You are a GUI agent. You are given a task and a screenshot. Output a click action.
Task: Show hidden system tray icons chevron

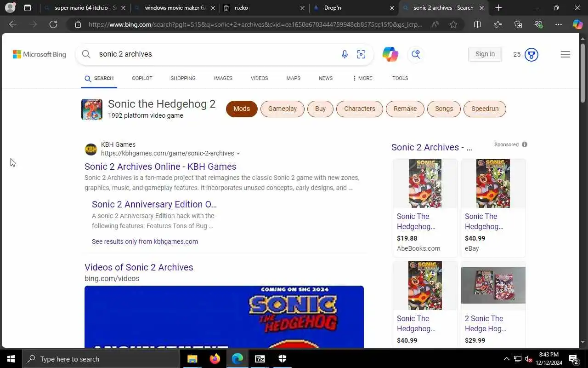(507, 359)
